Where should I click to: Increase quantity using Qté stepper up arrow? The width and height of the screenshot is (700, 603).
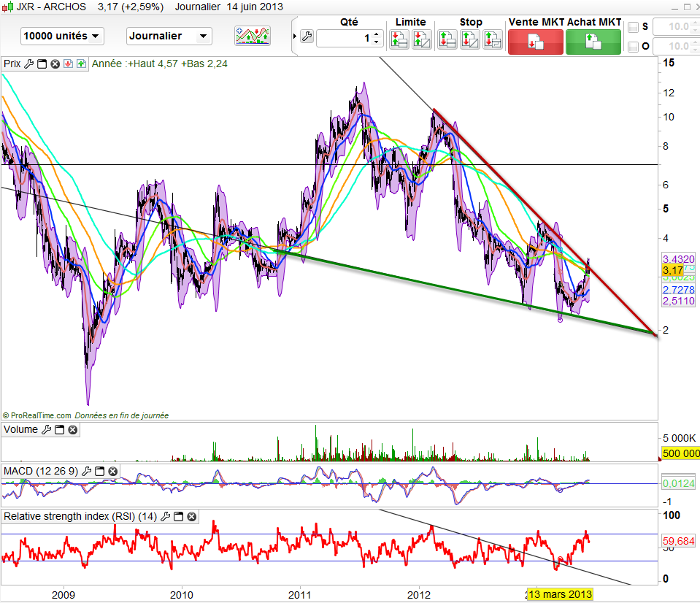coord(377,34)
